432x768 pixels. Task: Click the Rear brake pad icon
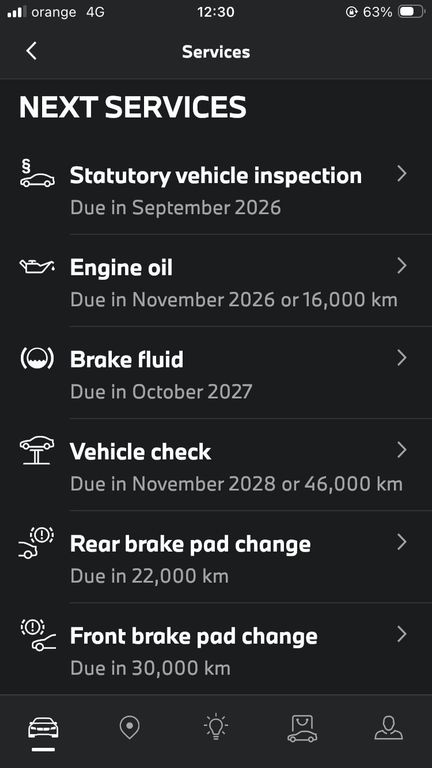[x=37, y=543]
